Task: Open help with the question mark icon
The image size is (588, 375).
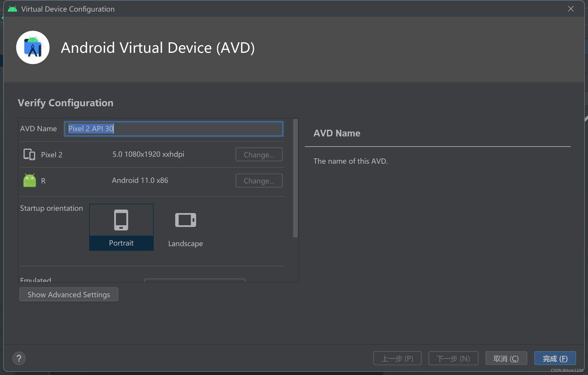Action: (x=19, y=358)
